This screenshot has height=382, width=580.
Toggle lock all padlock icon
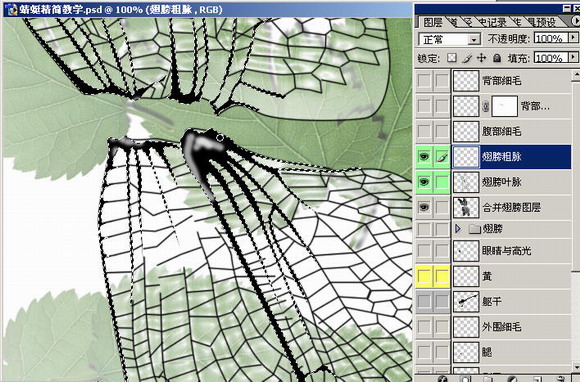497,58
